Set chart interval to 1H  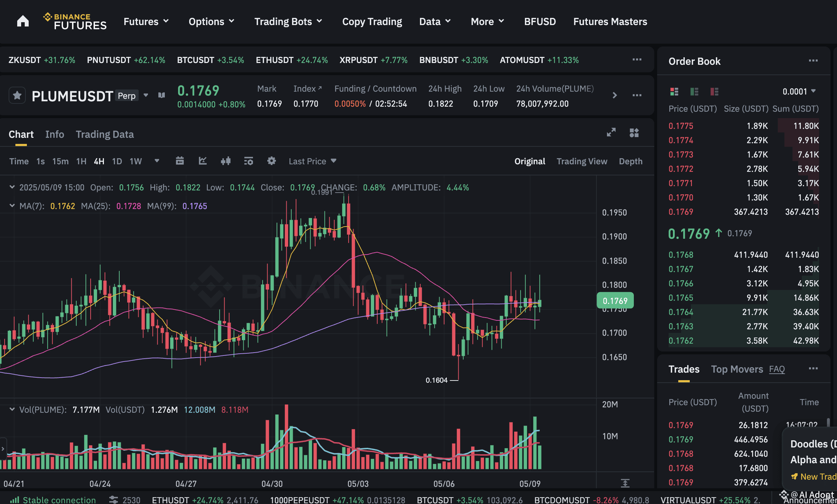click(81, 161)
